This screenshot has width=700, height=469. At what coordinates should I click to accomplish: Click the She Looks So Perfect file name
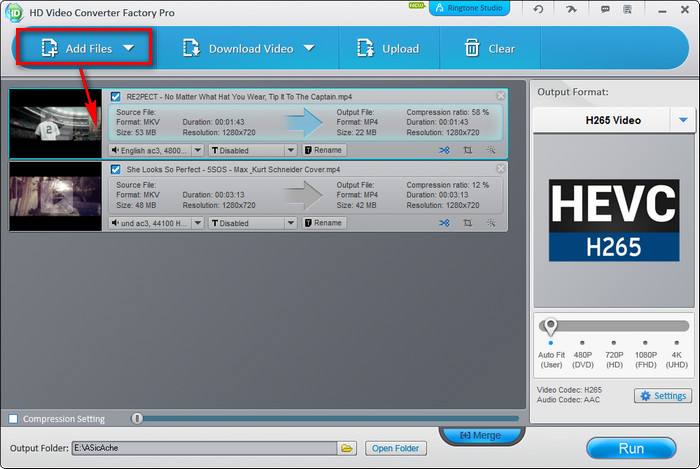pos(233,170)
